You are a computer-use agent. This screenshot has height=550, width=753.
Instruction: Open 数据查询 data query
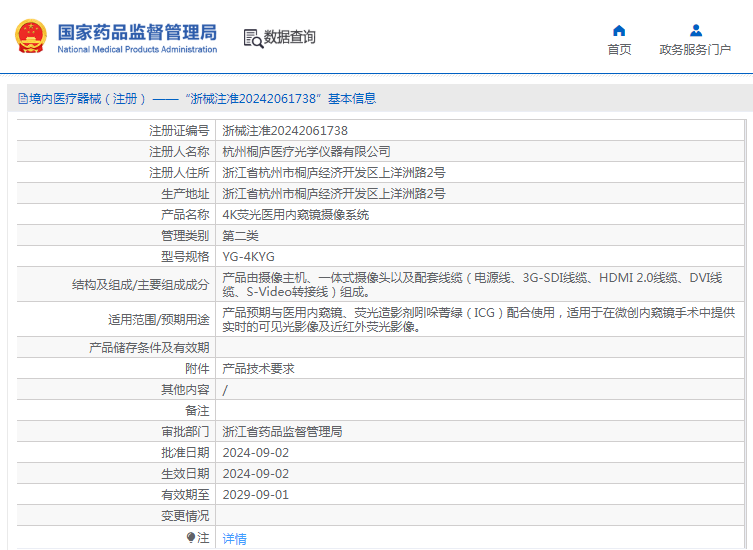290,37
